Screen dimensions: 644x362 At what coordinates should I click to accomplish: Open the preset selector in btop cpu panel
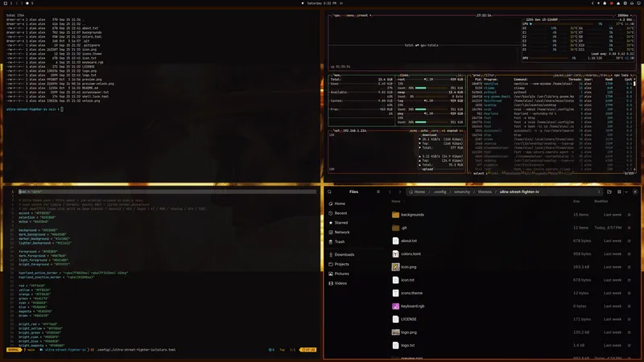pos(363,15)
